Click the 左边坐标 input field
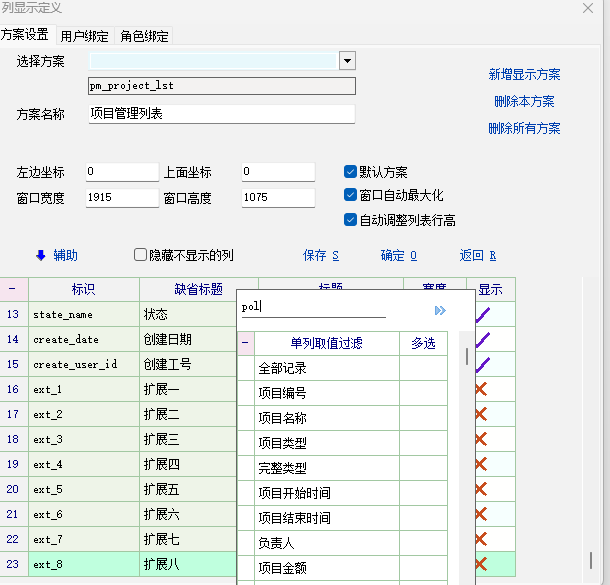The width and height of the screenshot is (610, 585). point(122,172)
